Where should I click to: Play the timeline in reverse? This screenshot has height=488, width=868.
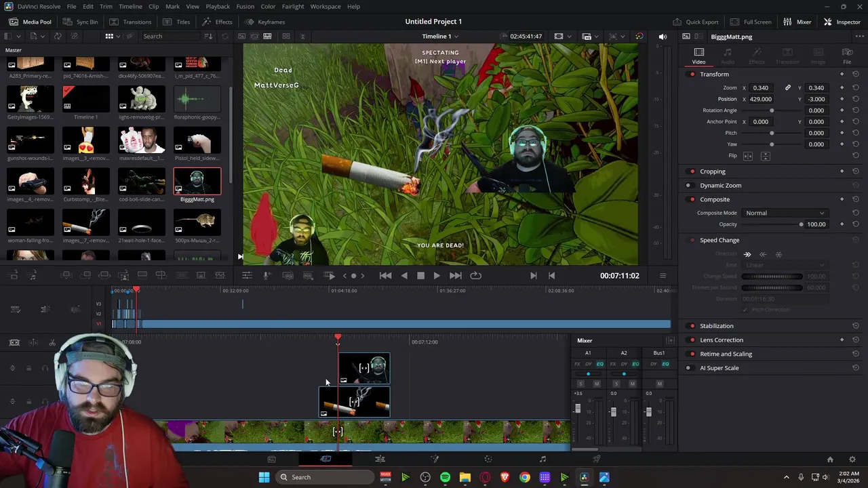pos(404,276)
